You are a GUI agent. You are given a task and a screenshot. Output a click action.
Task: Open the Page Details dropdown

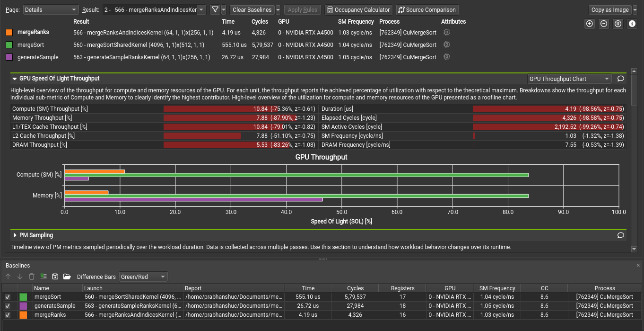(51, 9)
